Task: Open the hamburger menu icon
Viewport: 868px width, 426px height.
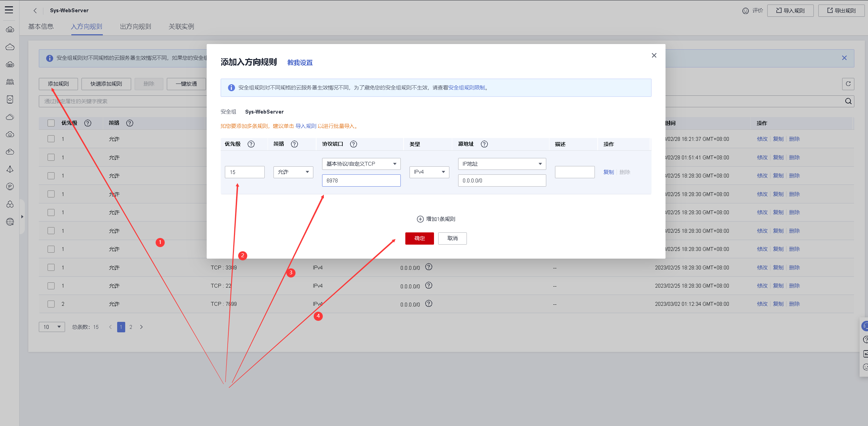Action: click(9, 10)
